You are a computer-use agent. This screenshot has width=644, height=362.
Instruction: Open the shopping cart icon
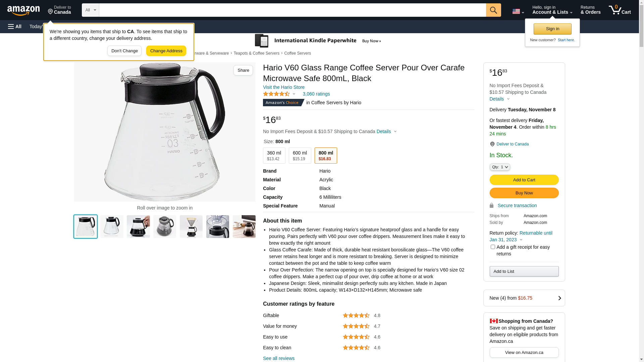(x=620, y=10)
